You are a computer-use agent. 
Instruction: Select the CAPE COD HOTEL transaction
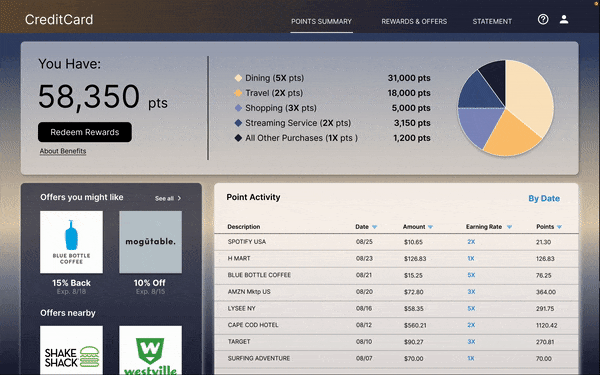click(396, 325)
